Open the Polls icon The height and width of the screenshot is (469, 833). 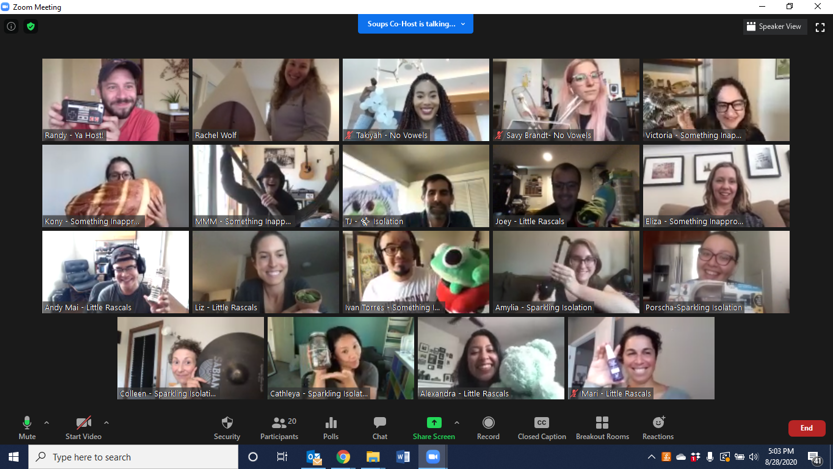330,427
